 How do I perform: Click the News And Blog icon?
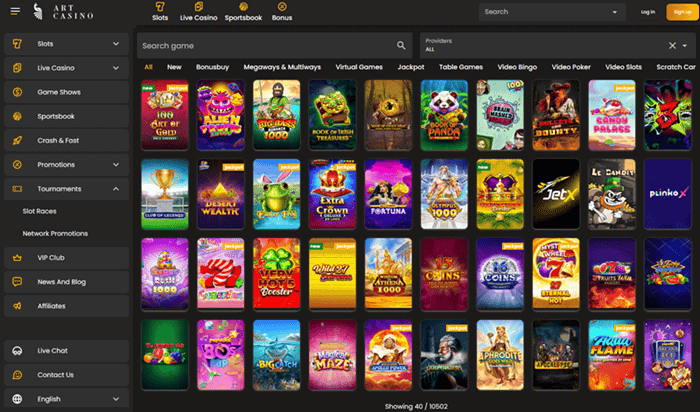(17, 282)
